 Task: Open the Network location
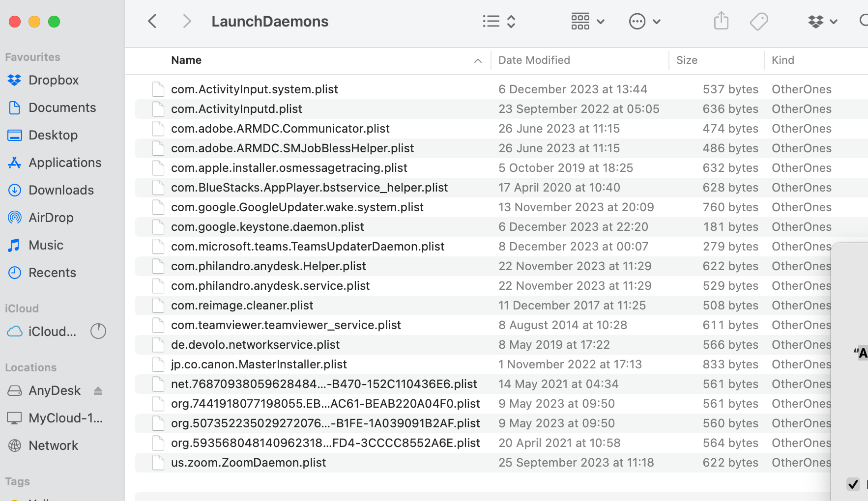(53, 445)
